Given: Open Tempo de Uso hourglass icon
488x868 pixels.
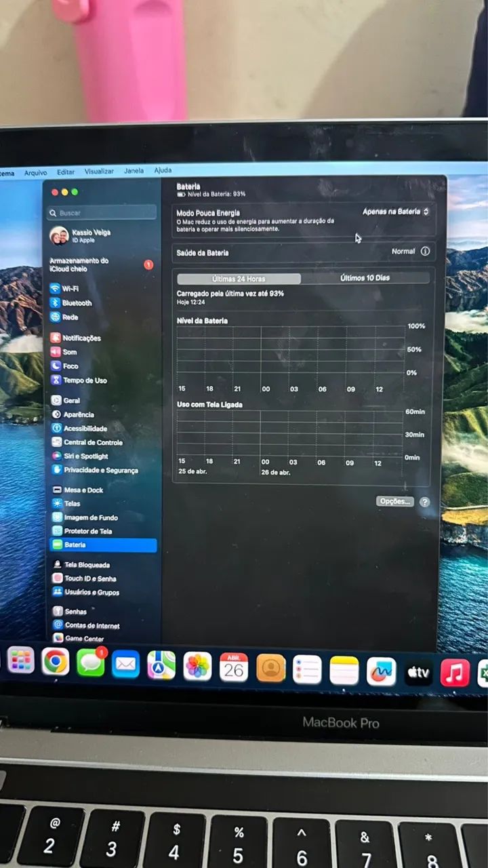Looking at the screenshot, I should coord(56,380).
